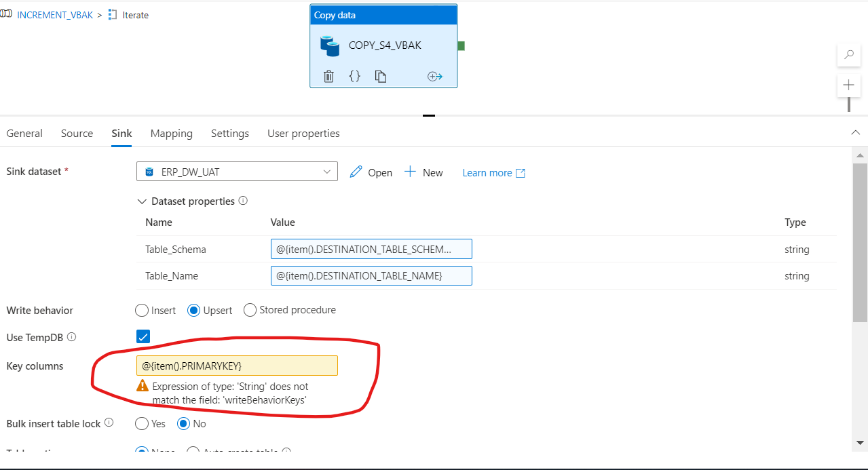
Task: Select Insert write behavior
Action: [x=142, y=310]
